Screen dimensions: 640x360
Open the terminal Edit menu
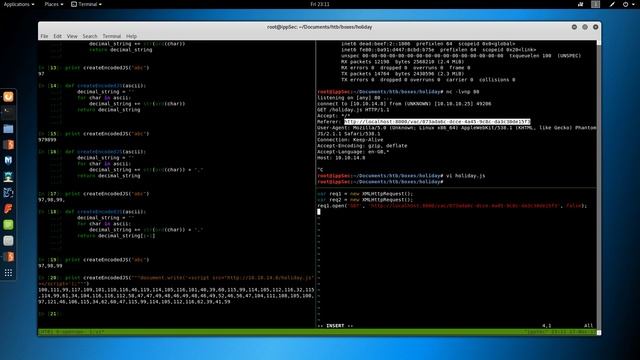tap(58, 36)
